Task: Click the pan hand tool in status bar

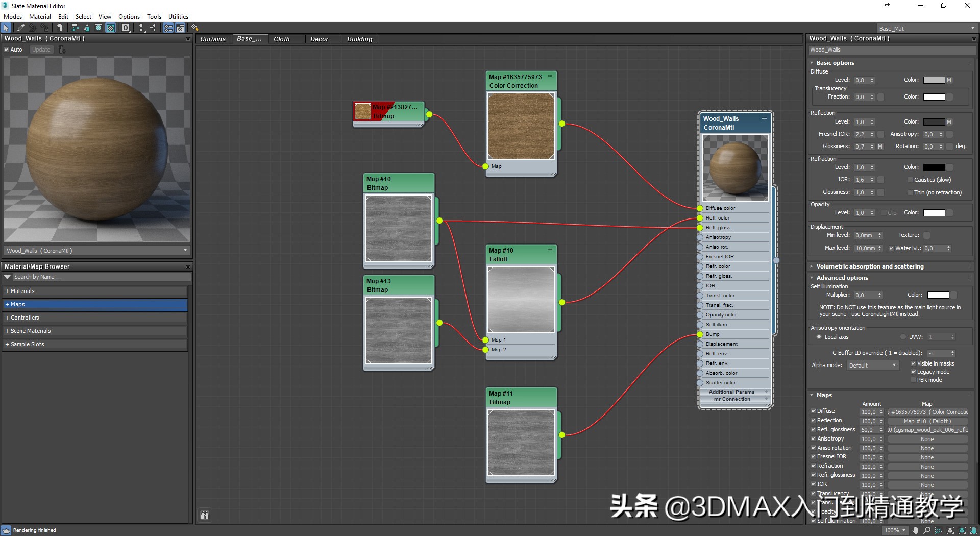Action: [x=915, y=530]
